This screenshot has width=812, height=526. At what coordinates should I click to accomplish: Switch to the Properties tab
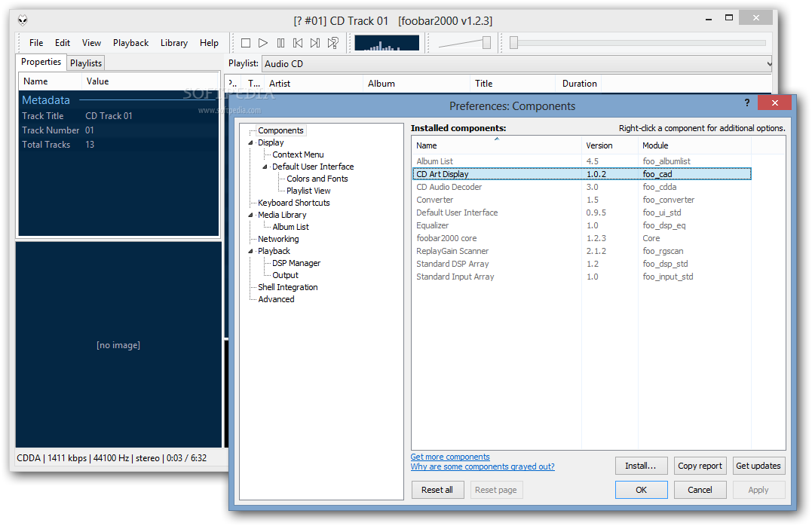41,62
